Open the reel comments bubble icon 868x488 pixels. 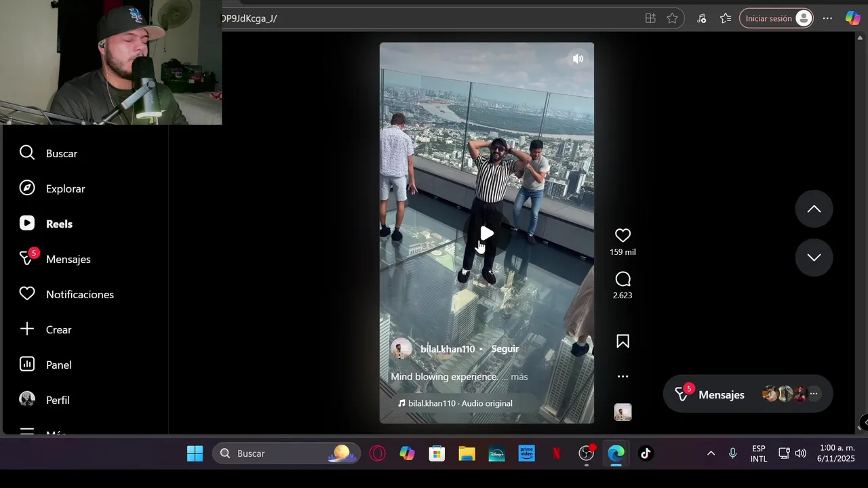[623, 279]
